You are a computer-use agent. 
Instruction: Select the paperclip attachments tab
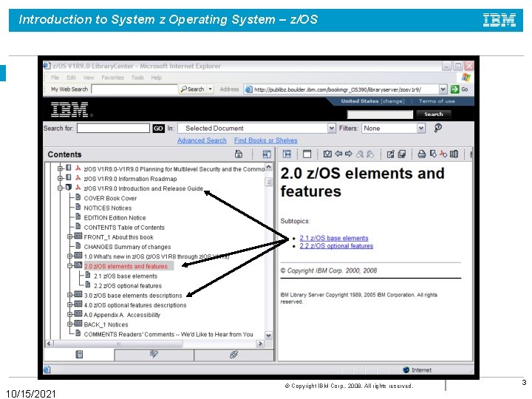tap(233, 355)
